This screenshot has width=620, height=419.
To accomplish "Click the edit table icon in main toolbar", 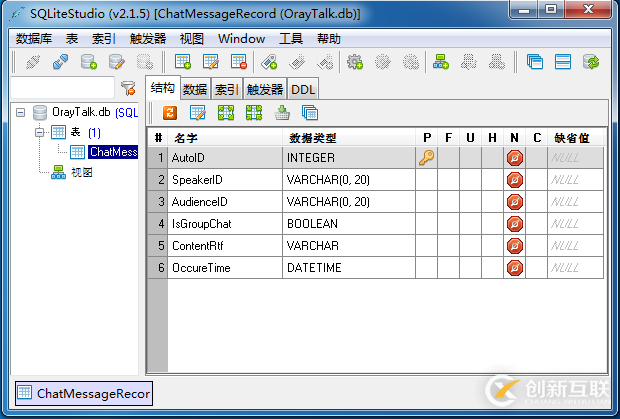I will pos(211,62).
